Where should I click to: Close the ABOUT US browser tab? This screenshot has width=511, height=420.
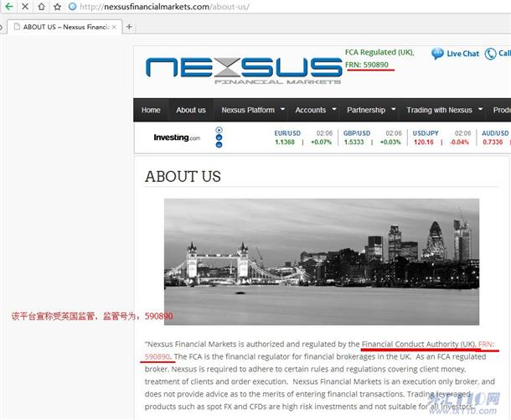click(x=114, y=27)
